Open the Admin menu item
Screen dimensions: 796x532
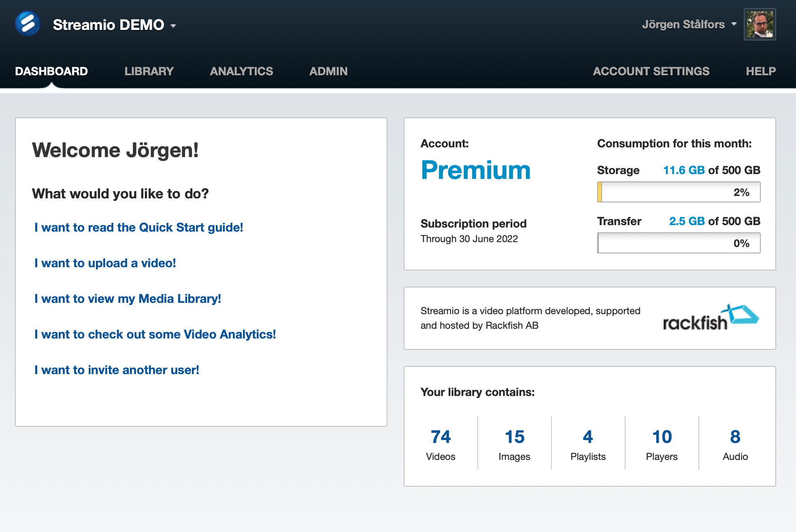[328, 71]
